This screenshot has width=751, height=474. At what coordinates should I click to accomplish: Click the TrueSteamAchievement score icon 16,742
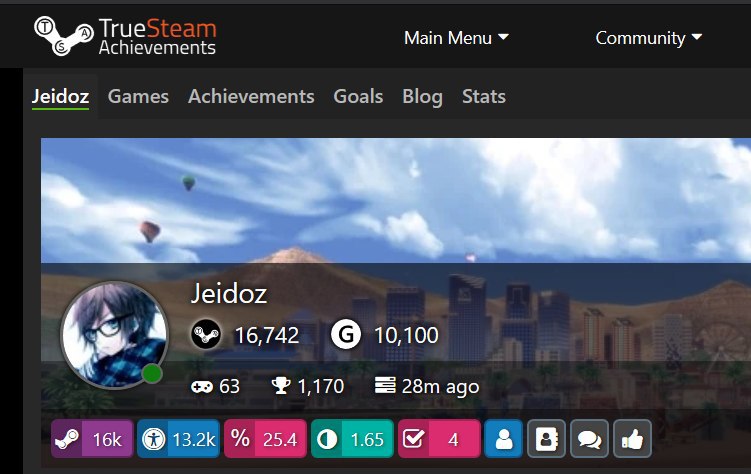pos(206,334)
